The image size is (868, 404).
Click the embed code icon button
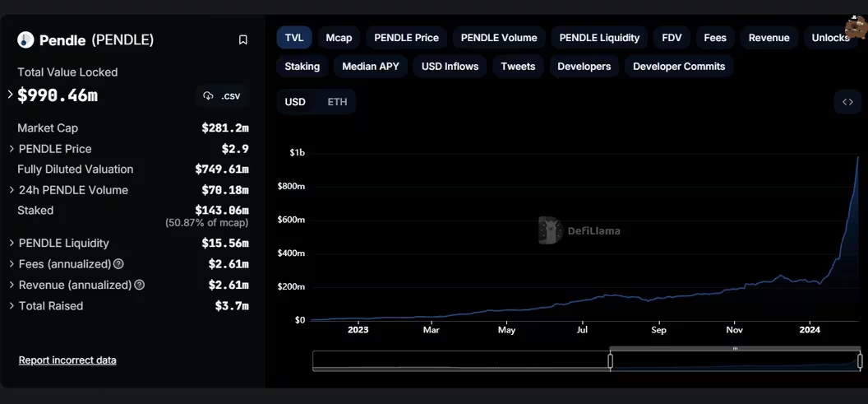tap(847, 102)
